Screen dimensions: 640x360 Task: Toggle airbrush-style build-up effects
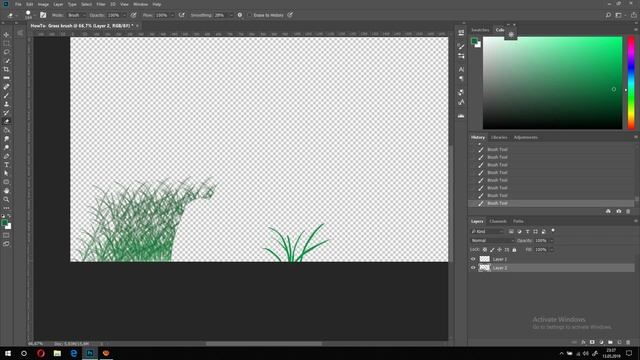[182, 15]
